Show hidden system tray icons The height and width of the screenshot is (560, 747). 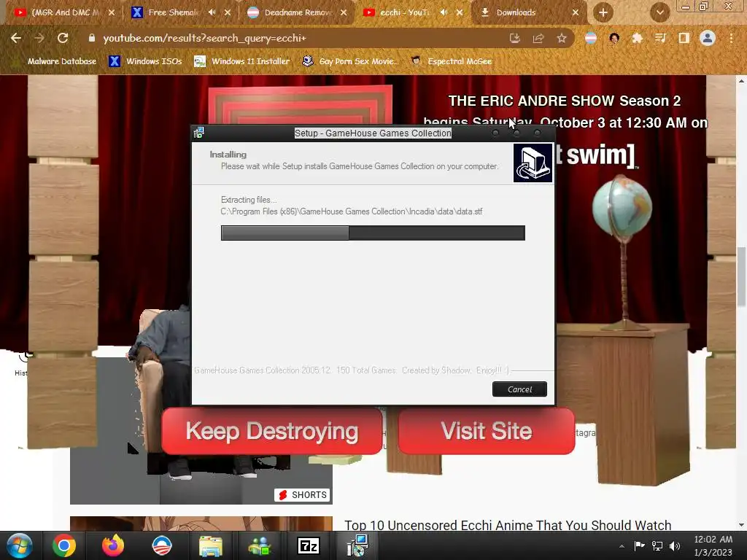pyautogui.click(x=622, y=546)
